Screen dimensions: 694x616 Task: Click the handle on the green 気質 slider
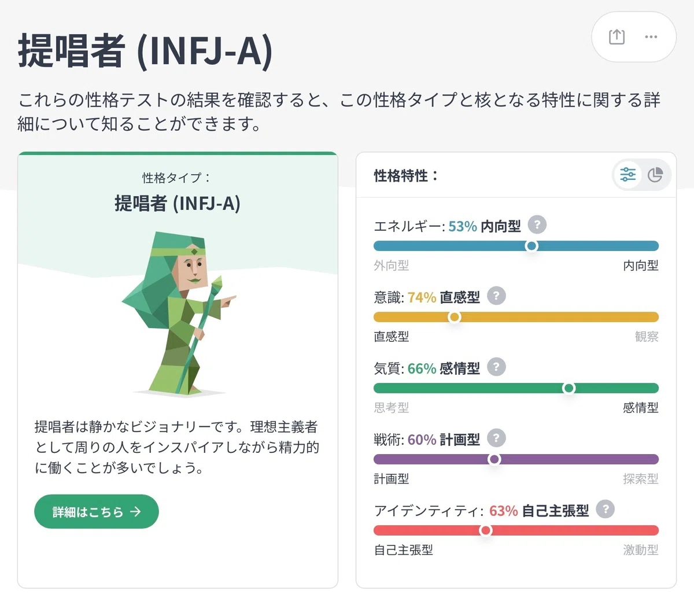point(569,388)
